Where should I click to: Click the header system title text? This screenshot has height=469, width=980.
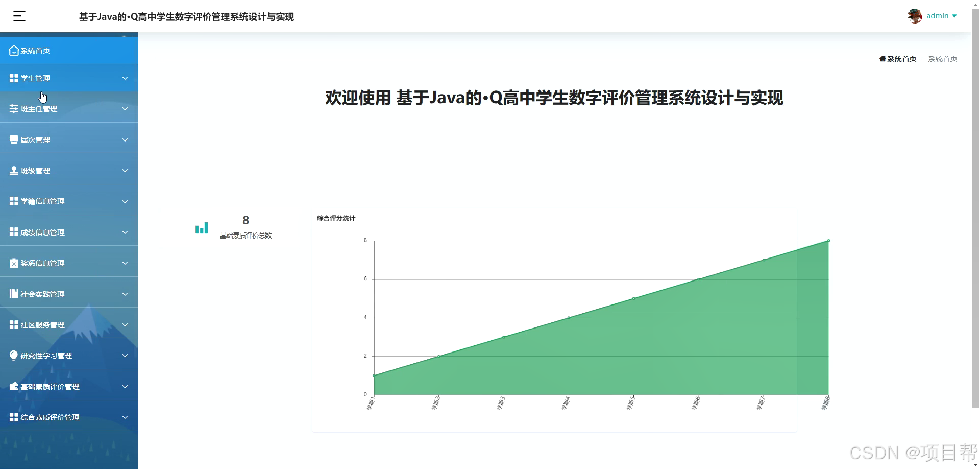186,17
